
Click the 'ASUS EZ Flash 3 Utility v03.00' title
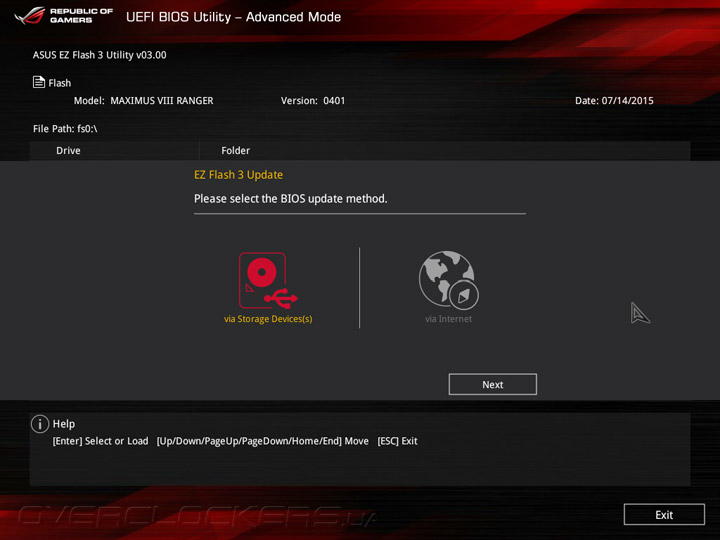(x=100, y=55)
